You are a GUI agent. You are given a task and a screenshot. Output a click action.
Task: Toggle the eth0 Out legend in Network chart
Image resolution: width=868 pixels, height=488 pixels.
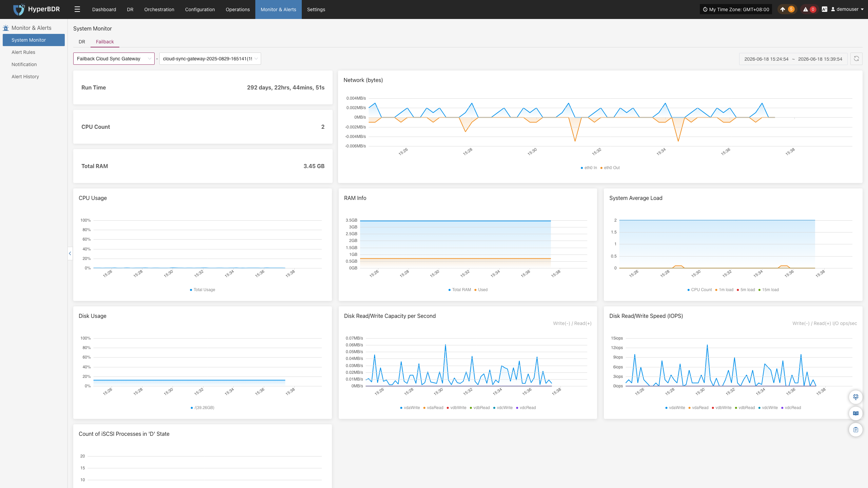pyautogui.click(x=610, y=168)
